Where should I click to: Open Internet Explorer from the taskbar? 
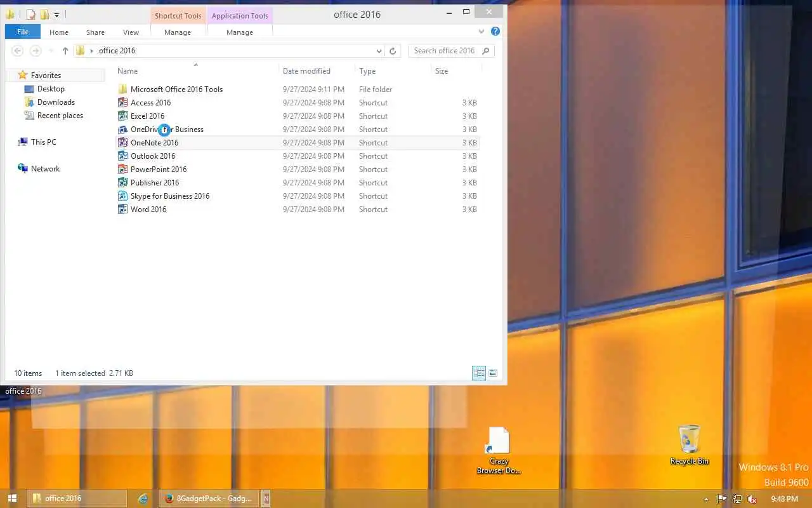coord(143,498)
